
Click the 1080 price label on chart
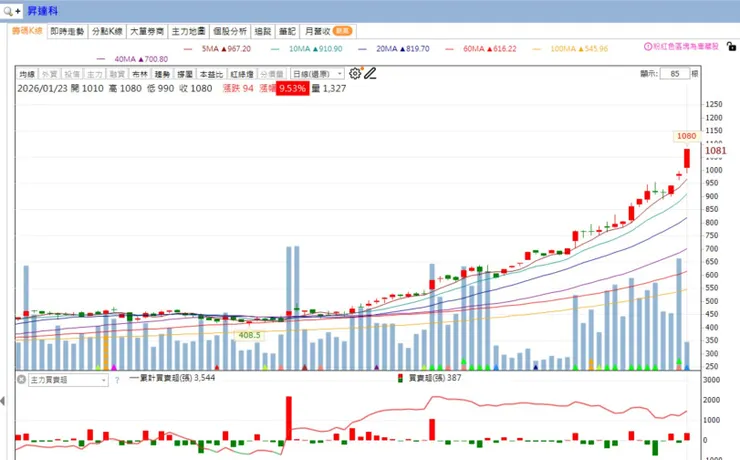pyautogui.click(x=686, y=136)
